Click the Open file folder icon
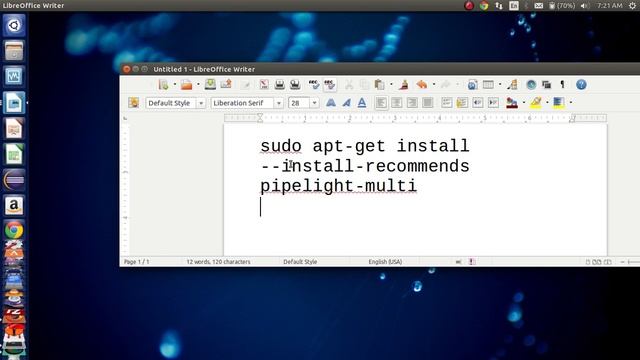 coord(187,85)
